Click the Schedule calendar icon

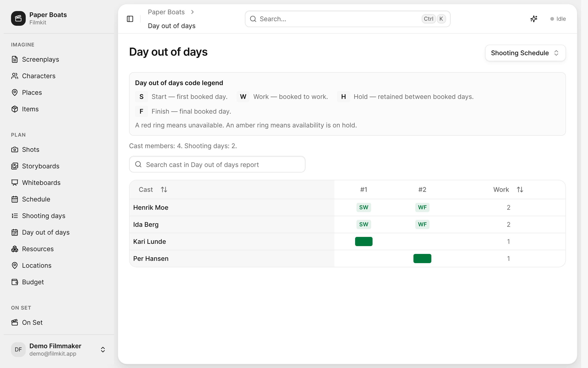point(15,199)
